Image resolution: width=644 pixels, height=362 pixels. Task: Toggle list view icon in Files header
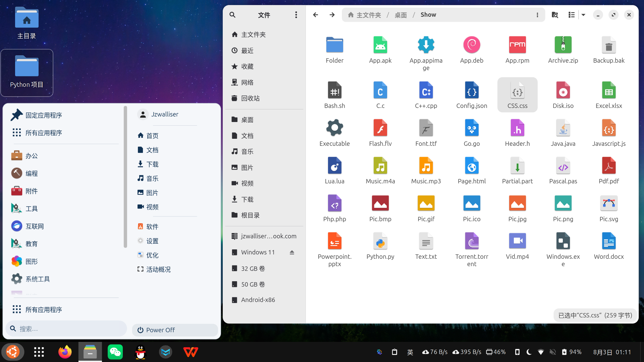point(572,15)
